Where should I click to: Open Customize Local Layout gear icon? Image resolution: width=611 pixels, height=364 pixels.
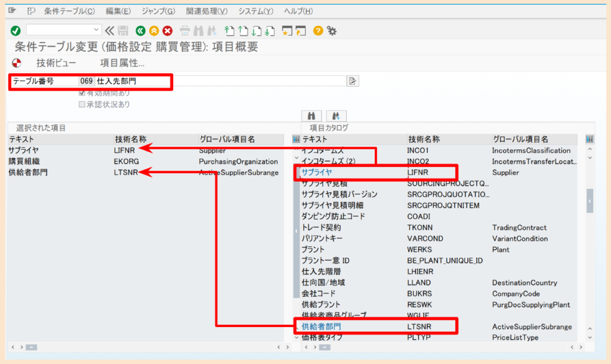coord(332,30)
